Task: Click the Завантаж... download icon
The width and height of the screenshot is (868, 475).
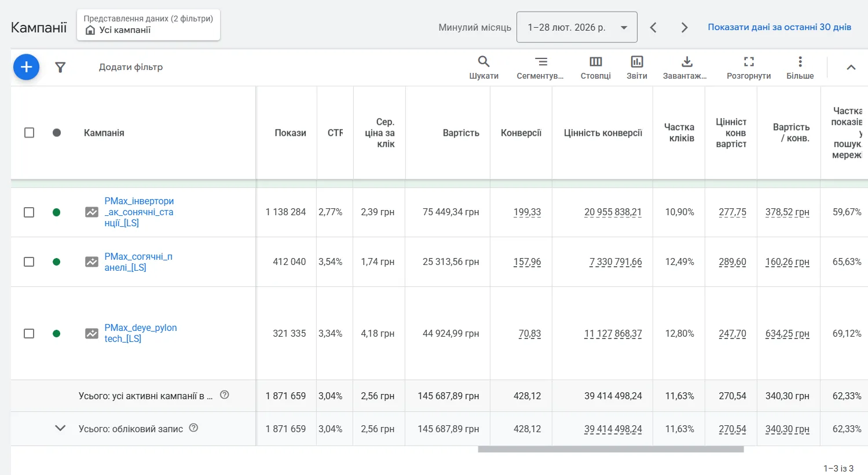Action: click(687, 62)
